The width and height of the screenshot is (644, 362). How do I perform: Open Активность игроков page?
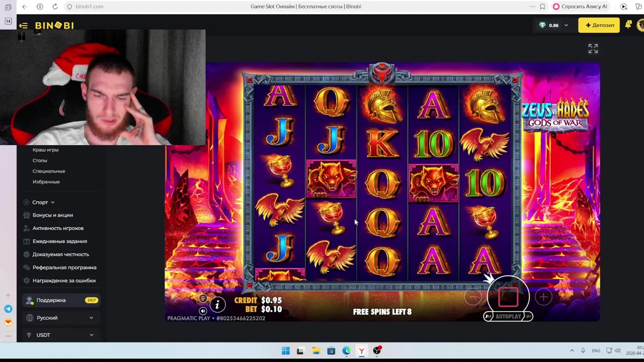coord(58,228)
